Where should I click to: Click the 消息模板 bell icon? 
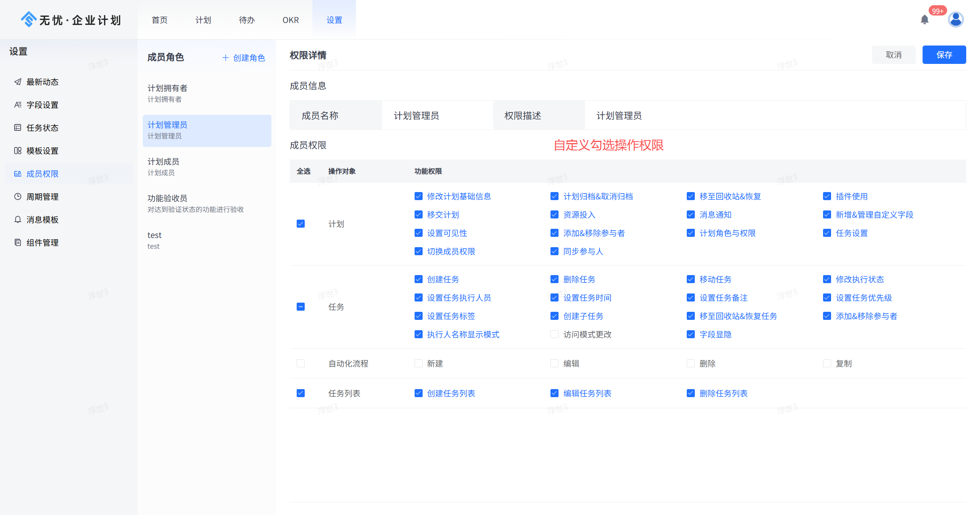[x=18, y=220]
